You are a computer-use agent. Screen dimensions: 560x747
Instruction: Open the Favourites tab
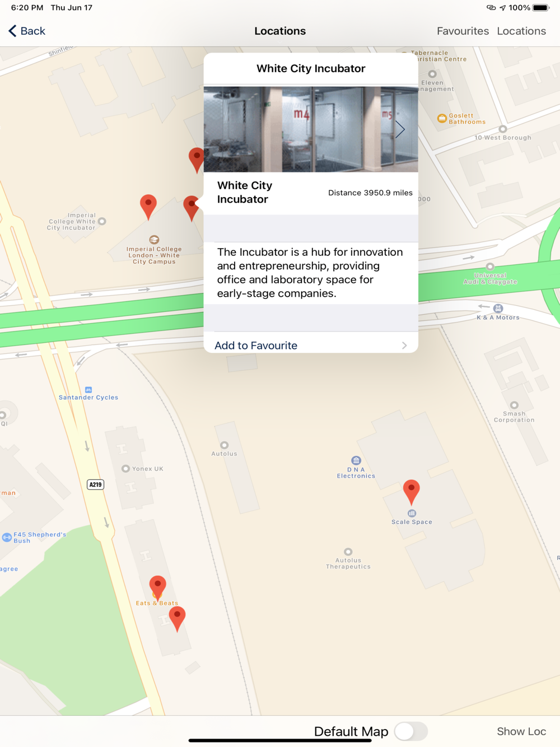point(463,31)
